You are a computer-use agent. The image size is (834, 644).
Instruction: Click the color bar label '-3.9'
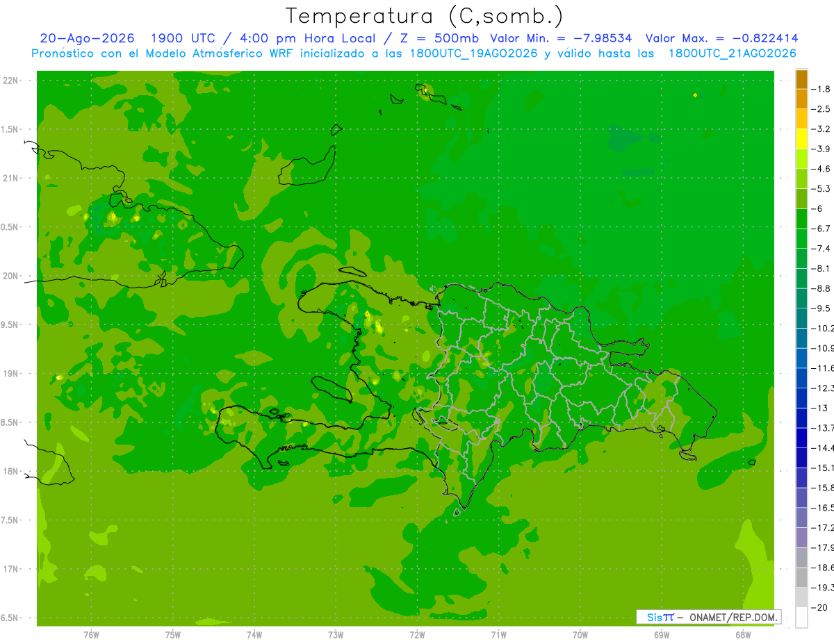(x=821, y=149)
